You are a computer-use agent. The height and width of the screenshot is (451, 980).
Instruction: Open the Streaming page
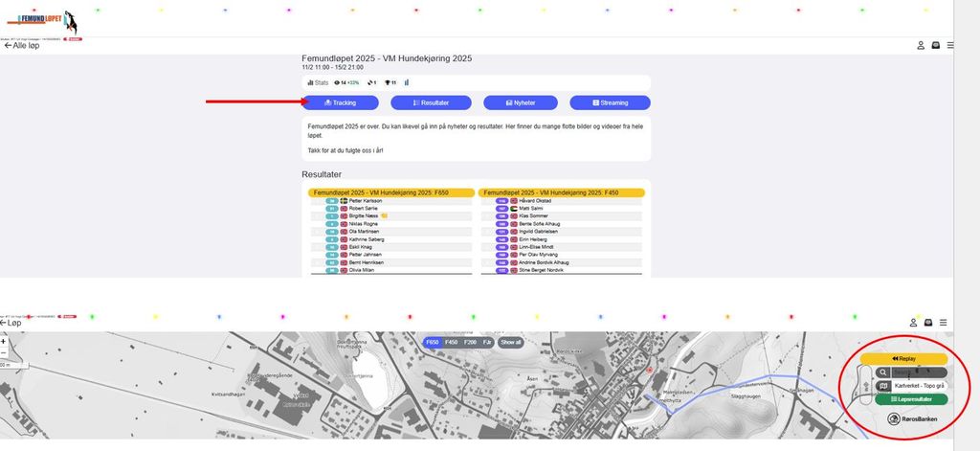[x=610, y=102]
